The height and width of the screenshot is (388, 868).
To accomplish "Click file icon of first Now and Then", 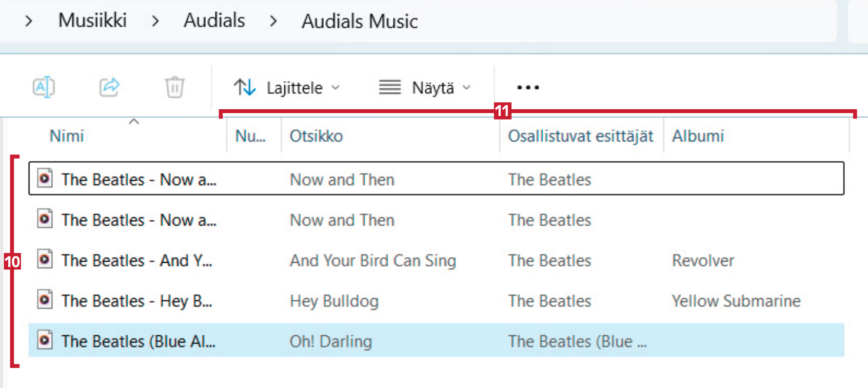I will [45, 178].
